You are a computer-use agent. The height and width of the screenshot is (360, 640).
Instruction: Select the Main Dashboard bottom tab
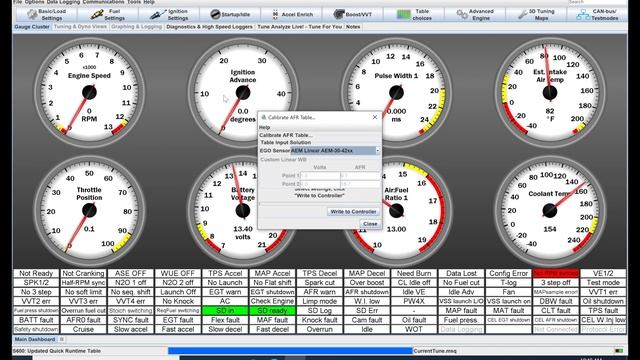pyautogui.click(x=35, y=339)
